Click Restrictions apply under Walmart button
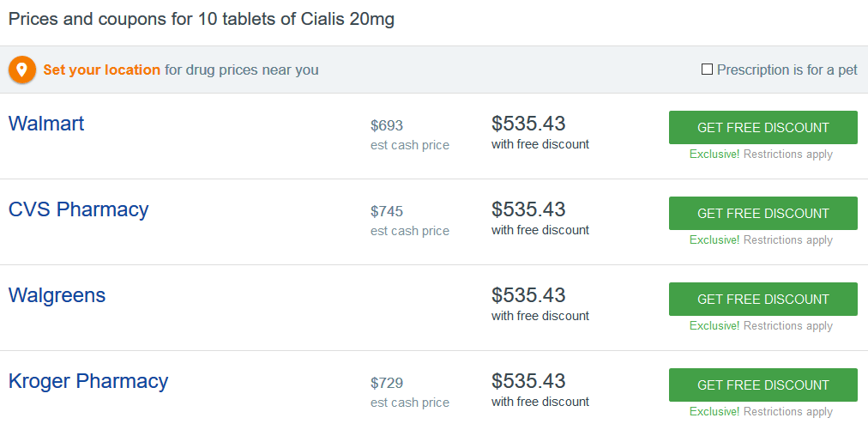 787,154
